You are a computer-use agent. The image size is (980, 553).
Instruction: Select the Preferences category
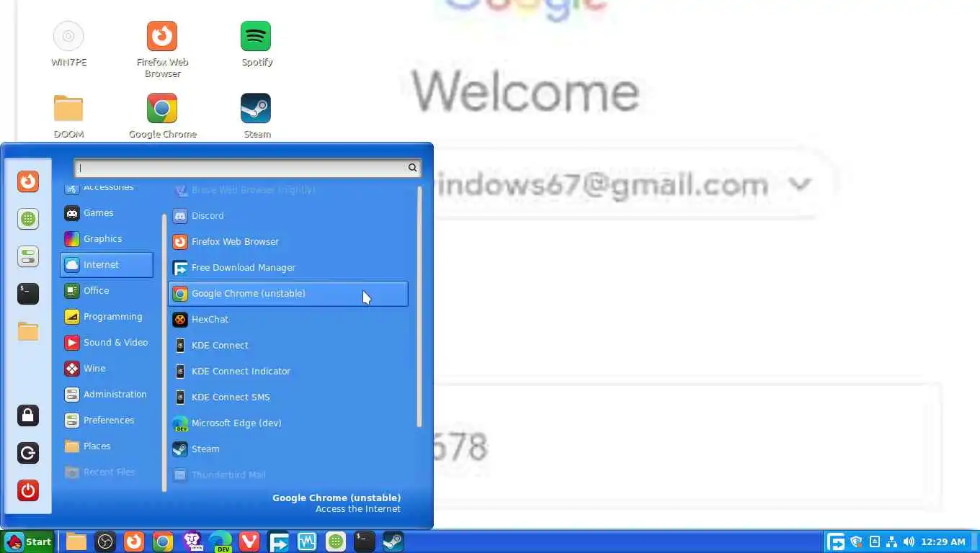click(107, 421)
